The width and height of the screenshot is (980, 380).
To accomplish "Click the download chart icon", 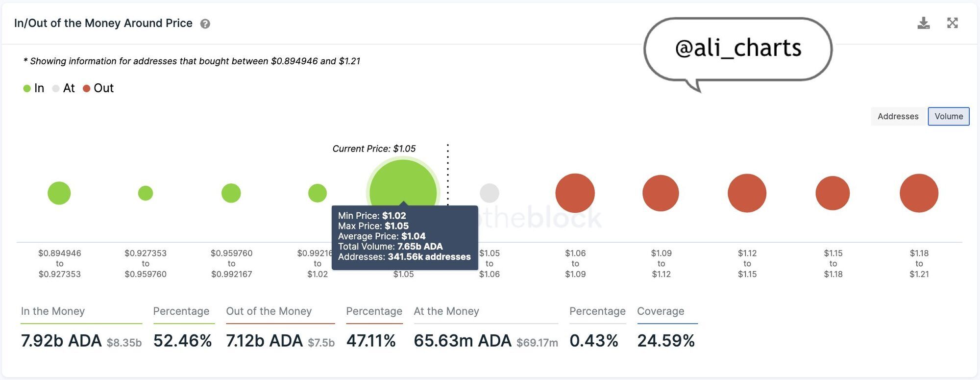I will coord(923,23).
